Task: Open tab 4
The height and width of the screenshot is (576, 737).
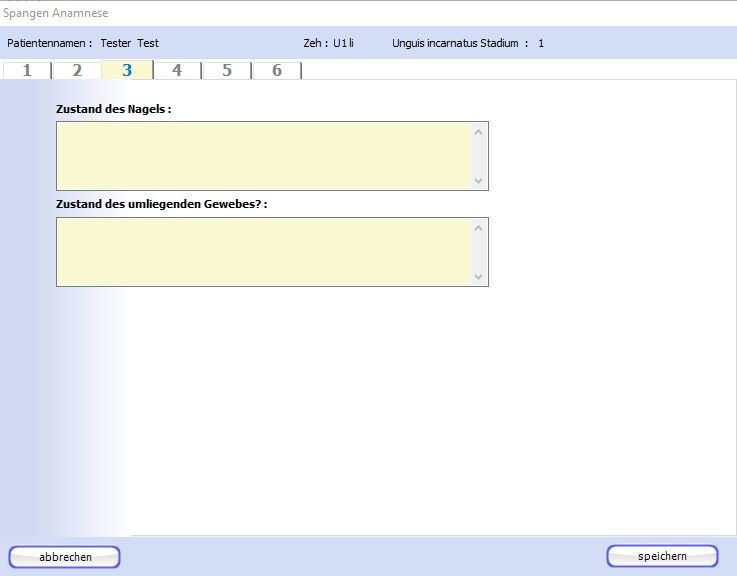Action: click(x=177, y=70)
